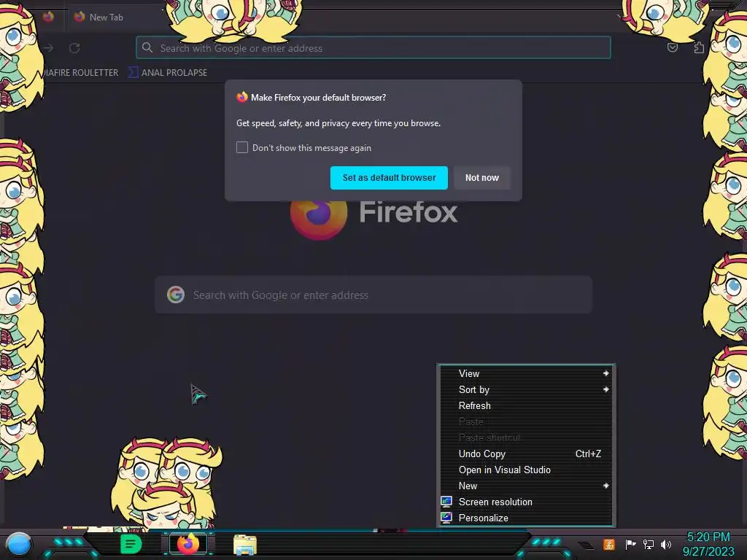Focus the Firefox address bar

click(373, 47)
